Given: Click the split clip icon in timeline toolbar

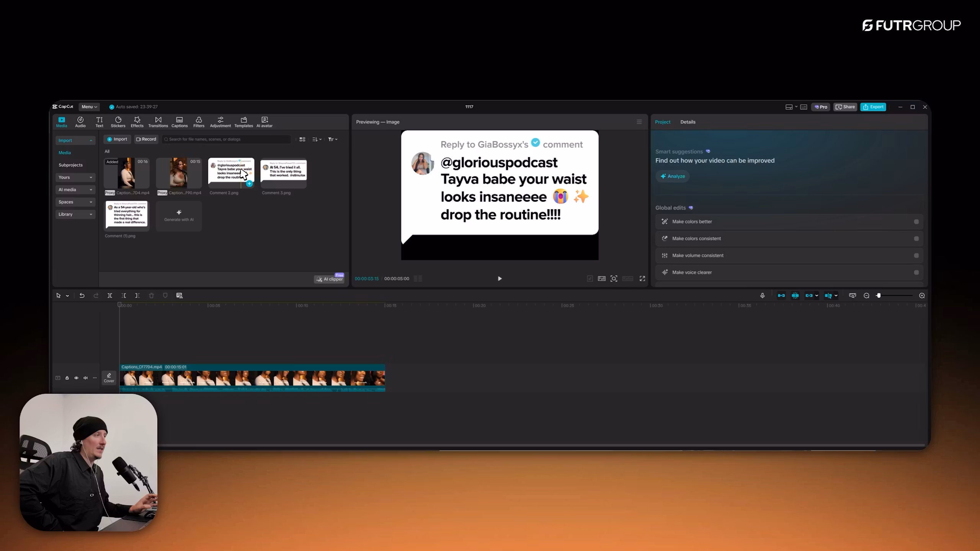Looking at the screenshot, I should click(x=110, y=295).
